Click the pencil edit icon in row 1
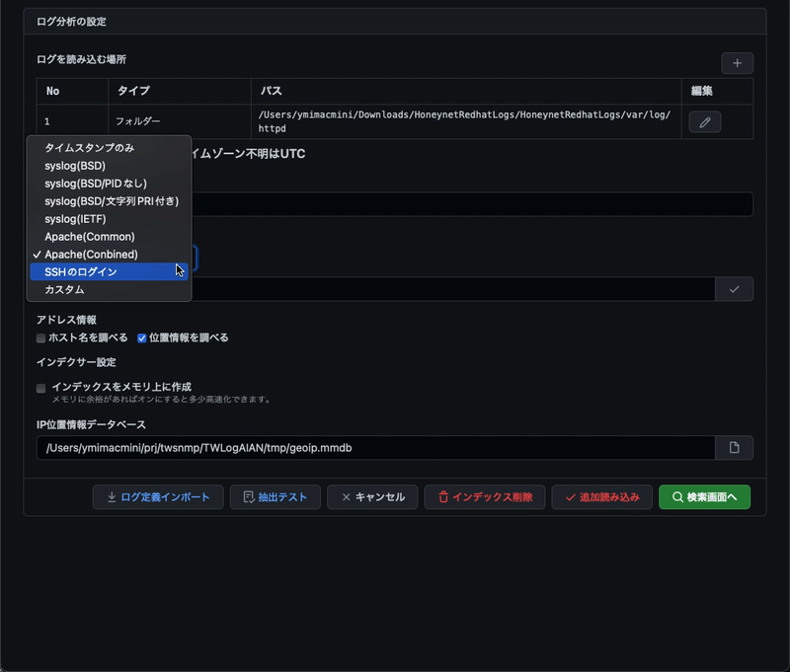The image size is (790, 672). pyautogui.click(x=704, y=122)
